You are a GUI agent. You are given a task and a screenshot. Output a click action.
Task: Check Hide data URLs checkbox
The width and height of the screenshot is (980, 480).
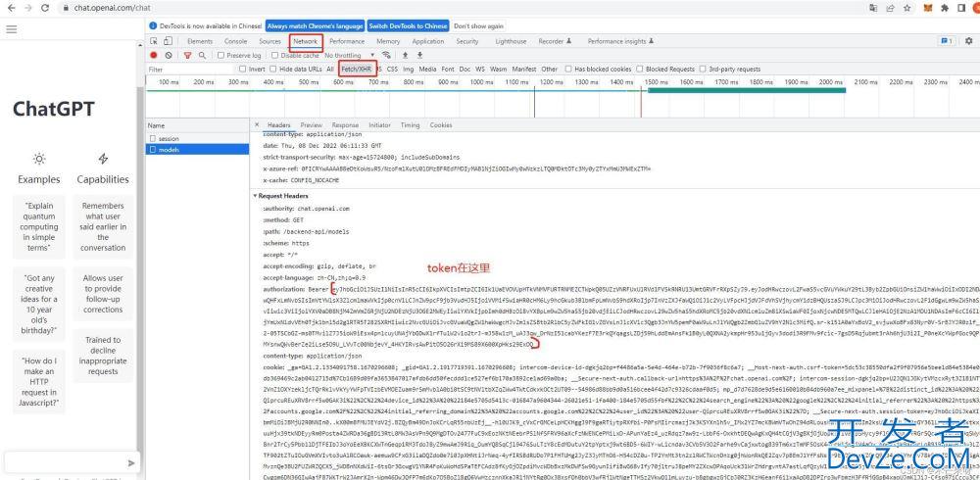pos(273,69)
